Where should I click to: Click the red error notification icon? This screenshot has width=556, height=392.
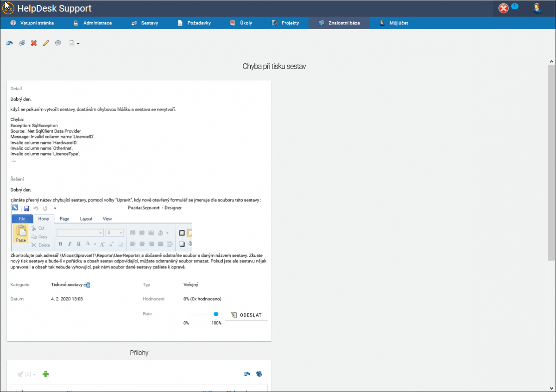coord(504,8)
